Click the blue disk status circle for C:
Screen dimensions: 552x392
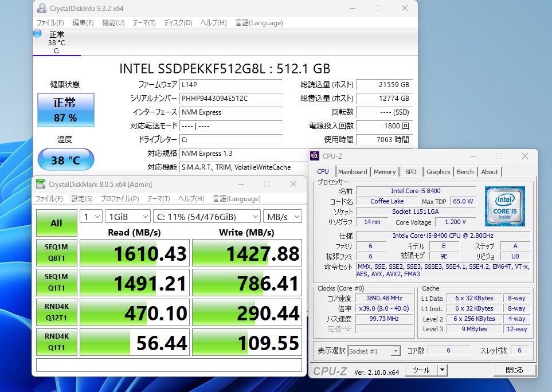37,34
